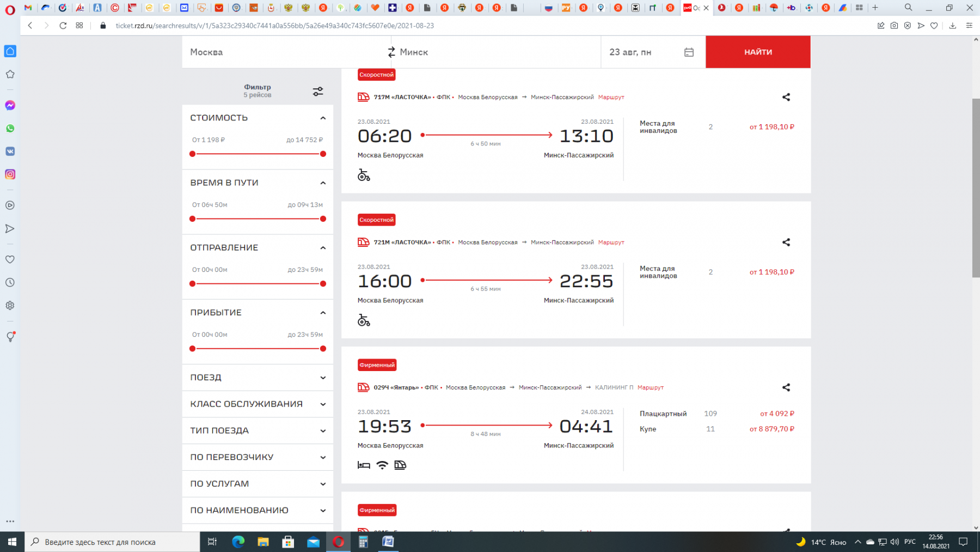The height and width of the screenshot is (552, 980).
Task: Click the minimum price slider handle
Action: (x=192, y=154)
